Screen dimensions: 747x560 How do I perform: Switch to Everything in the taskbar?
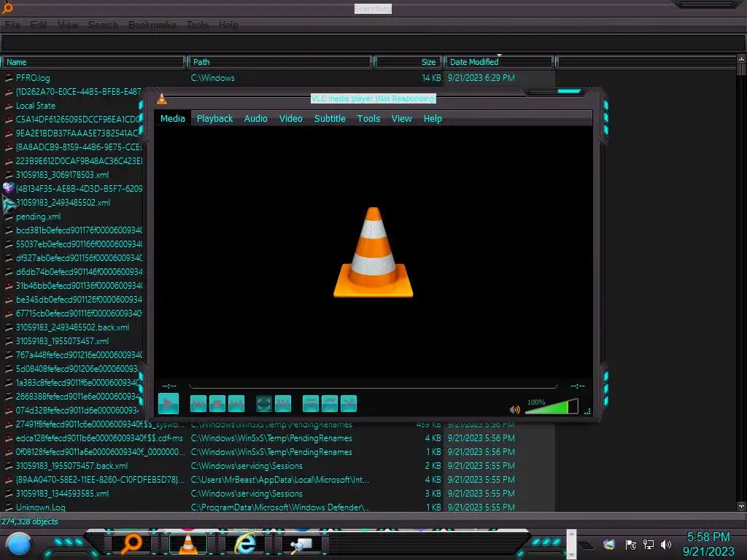(131, 543)
